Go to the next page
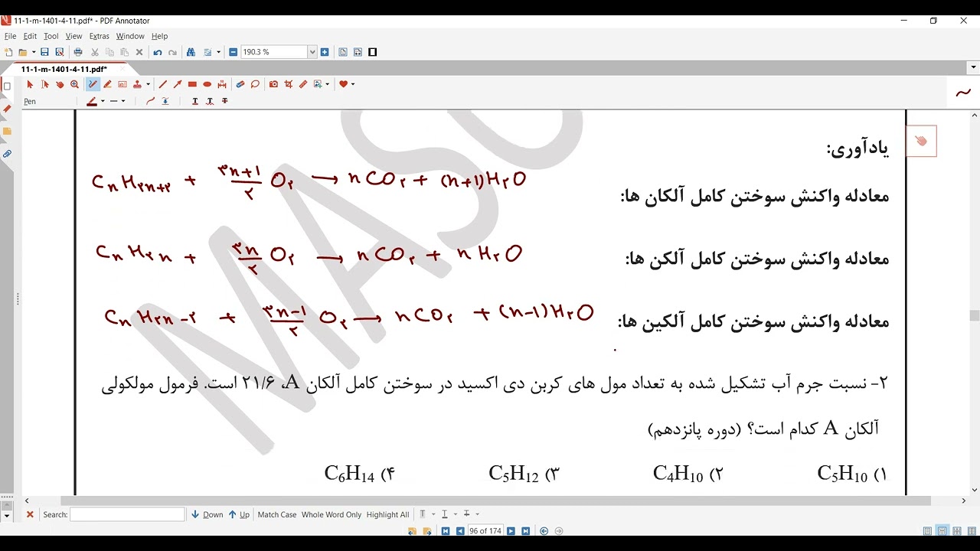Viewport: 980px width, 551px height. pyautogui.click(x=511, y=531)
